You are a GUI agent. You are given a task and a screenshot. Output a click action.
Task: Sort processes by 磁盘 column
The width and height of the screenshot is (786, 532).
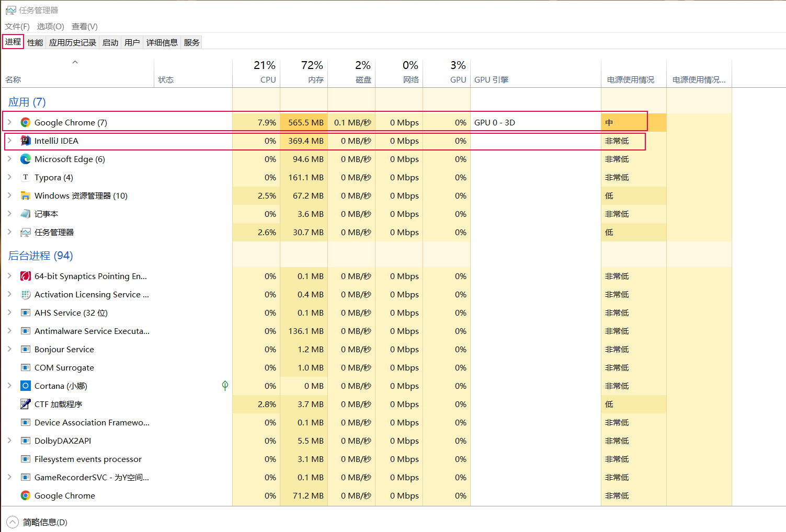coord(351,73)
